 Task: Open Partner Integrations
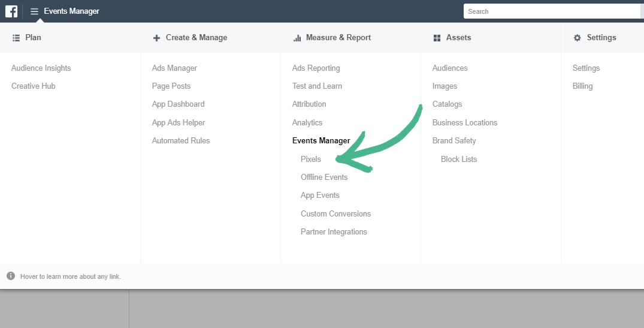tap(334, 231)
